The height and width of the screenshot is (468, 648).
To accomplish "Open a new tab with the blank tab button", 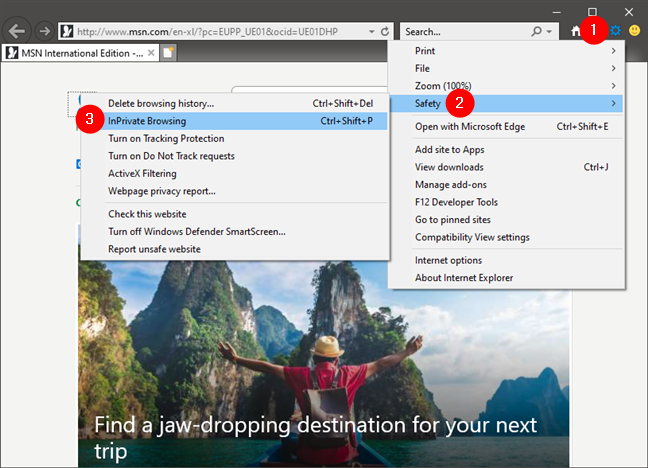I will pyautogui.click(x=168, y=53).
